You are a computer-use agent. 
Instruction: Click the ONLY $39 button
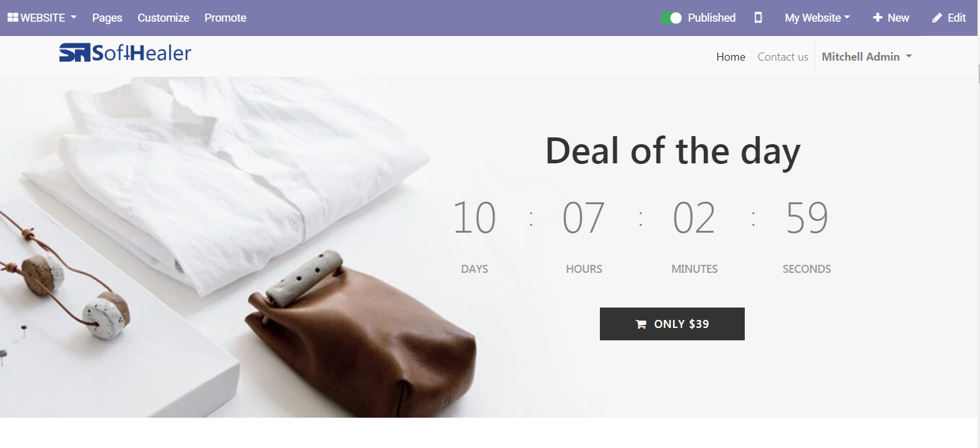point(672,324)
